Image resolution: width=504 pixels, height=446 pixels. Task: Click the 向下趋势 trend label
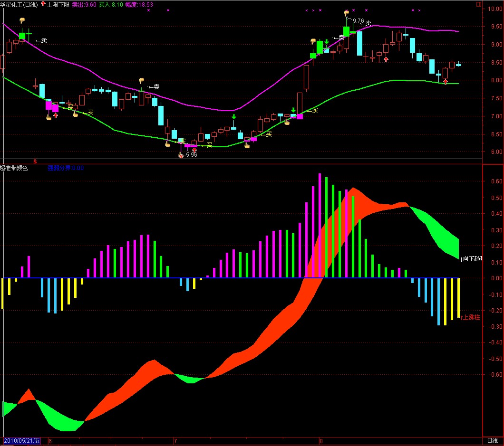tap(472, 259)
